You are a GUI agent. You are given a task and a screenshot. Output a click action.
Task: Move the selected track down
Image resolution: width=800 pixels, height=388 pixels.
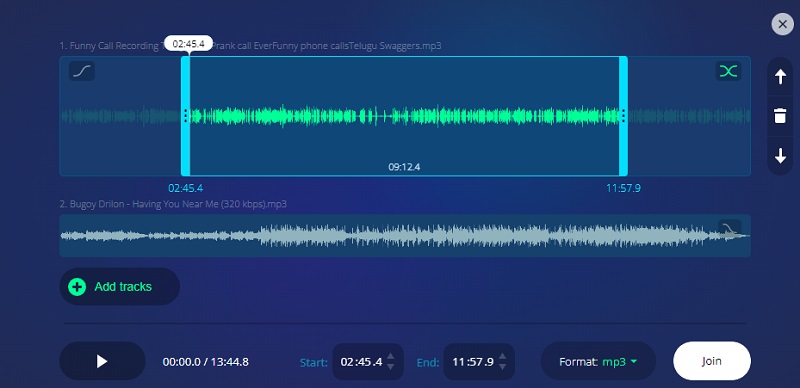[780, 156]
